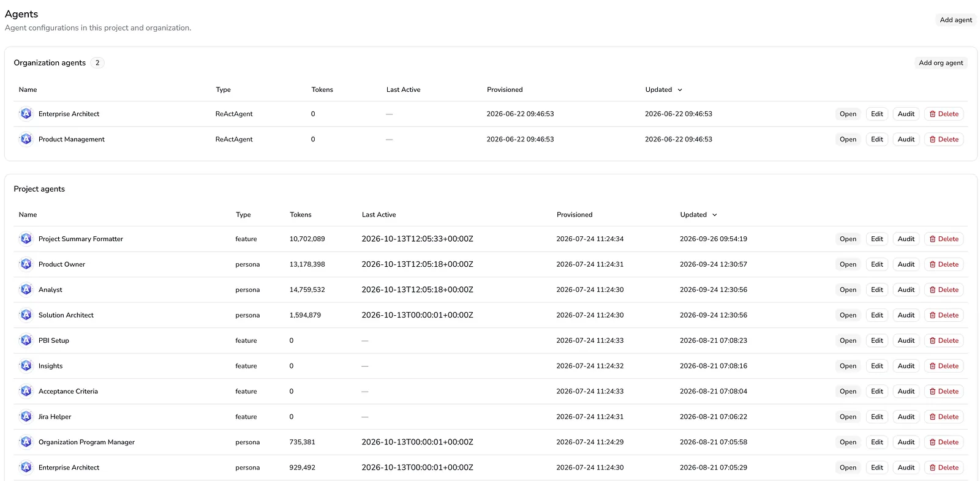Edit the Enterprise Architect ReActAgent org agent
The height and width of the screenshot is (481, 980).
(x=877, y=114)
